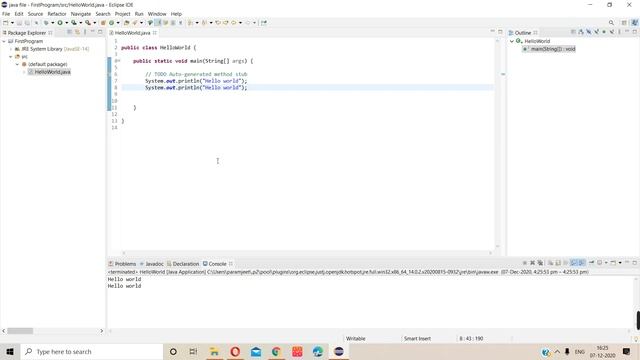Click Remove Launch icon in Console toolbar
The height and width of the screenshot is (360, 640).
click(533, 263)
